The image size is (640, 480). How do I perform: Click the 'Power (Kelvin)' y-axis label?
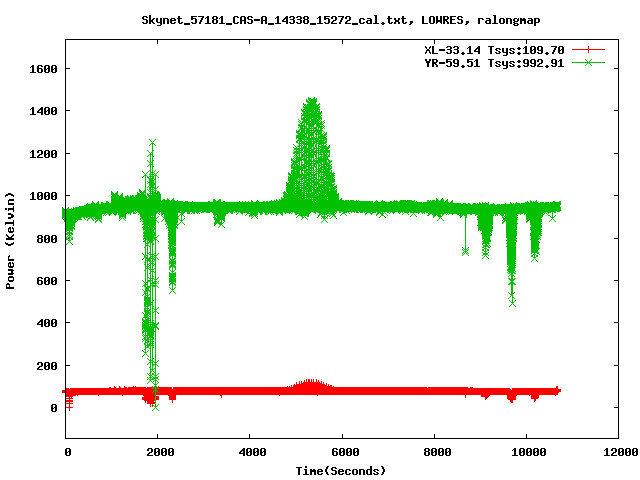pyautogui.click(x=10, y=241)
